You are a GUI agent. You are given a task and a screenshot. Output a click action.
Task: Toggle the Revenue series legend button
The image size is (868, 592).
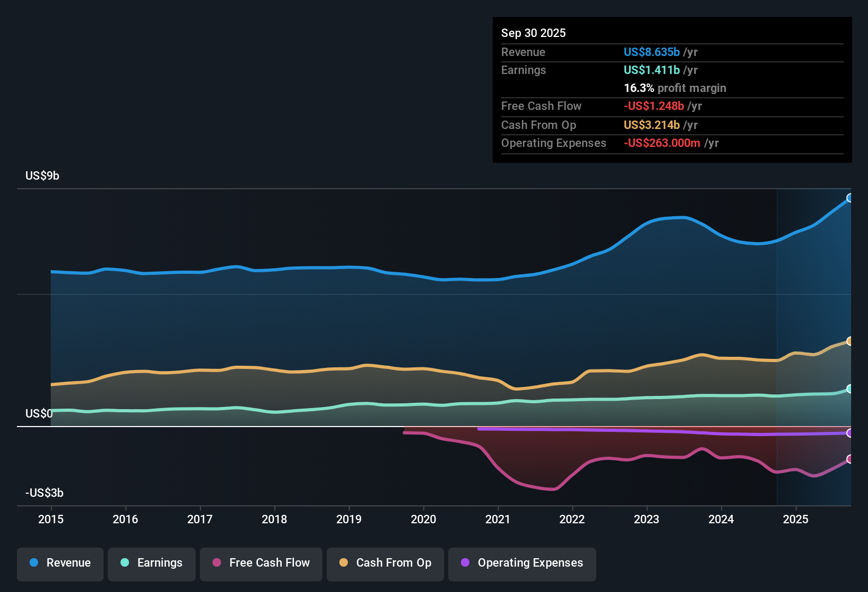click(x=60, y=563)
